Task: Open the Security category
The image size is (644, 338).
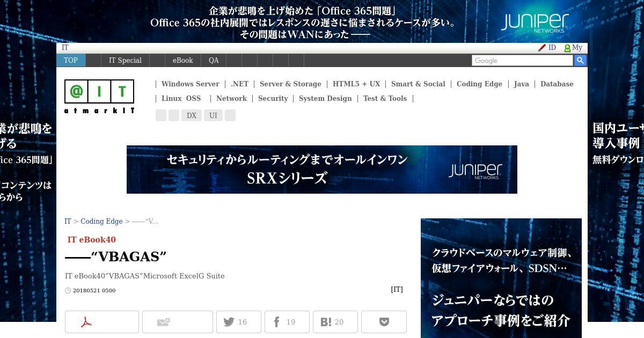Action: (x=273, y=98)
